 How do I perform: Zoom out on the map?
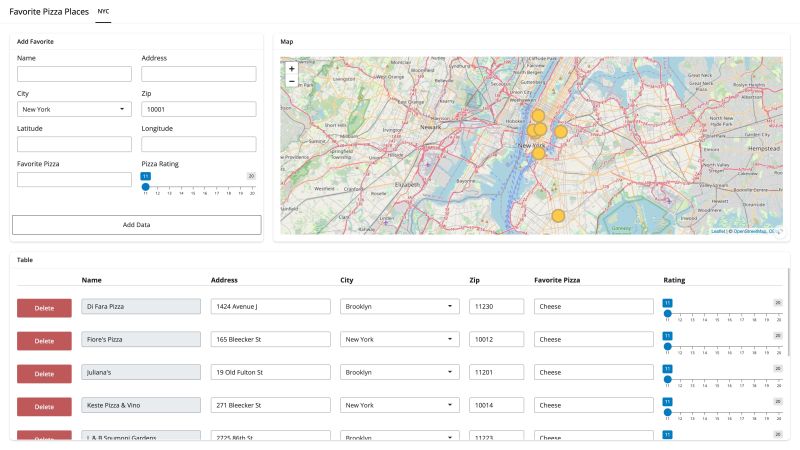(x=291, y=81)
